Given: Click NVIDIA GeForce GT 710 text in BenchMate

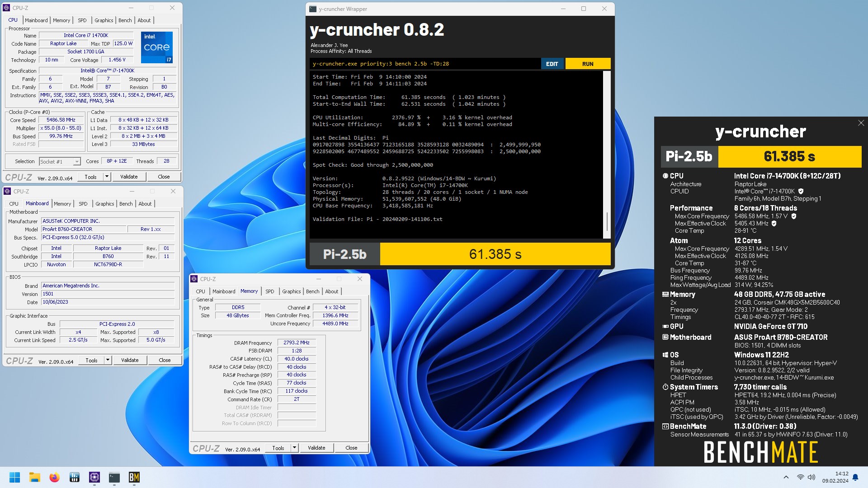Looking at the screenshot, I should point(770,326).
